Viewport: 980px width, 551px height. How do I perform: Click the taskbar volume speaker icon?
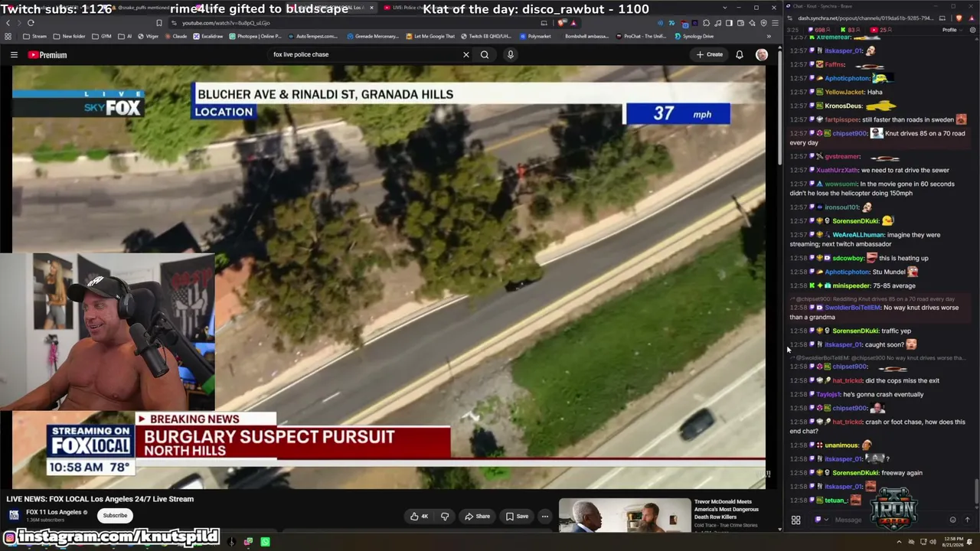coord(933,542)
